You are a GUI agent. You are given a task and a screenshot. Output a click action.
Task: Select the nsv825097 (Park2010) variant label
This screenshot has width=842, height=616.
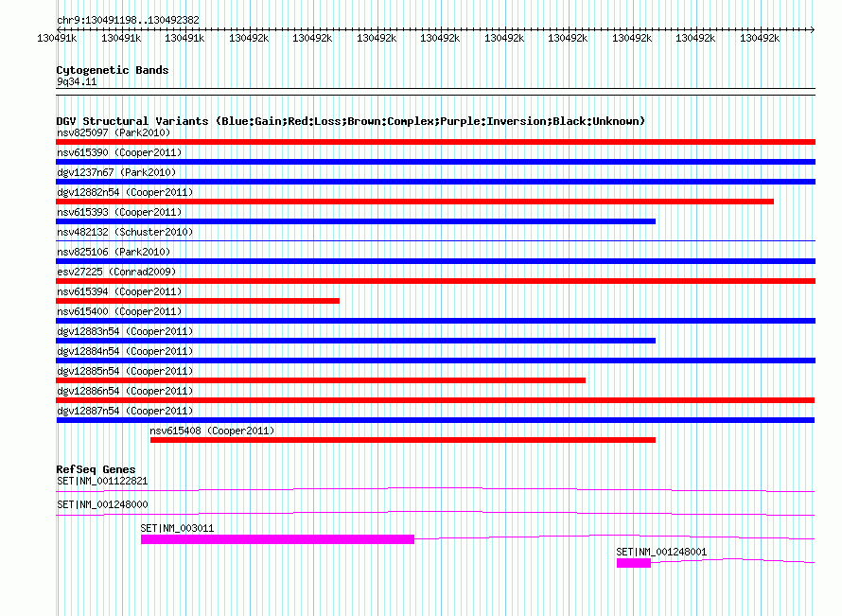point(114,132)
